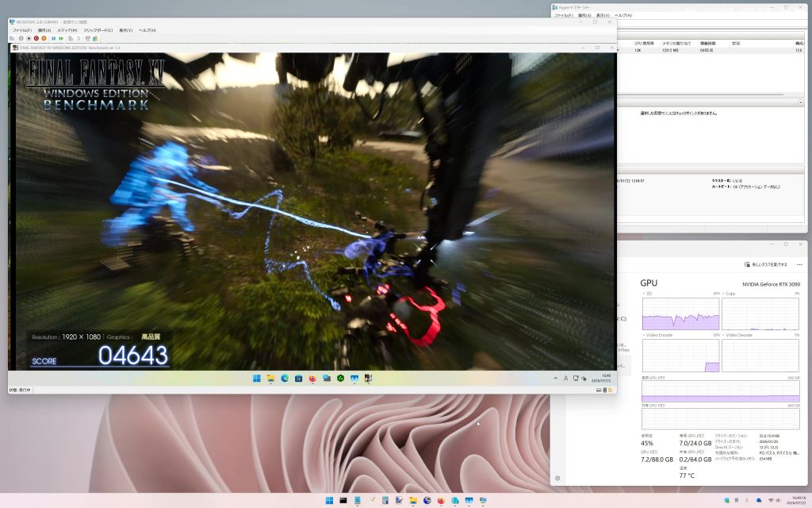This screenshot has width=812, height=508.
Task: Click the 3D utilization graph in Task Manager
Action: pos(680,314)
